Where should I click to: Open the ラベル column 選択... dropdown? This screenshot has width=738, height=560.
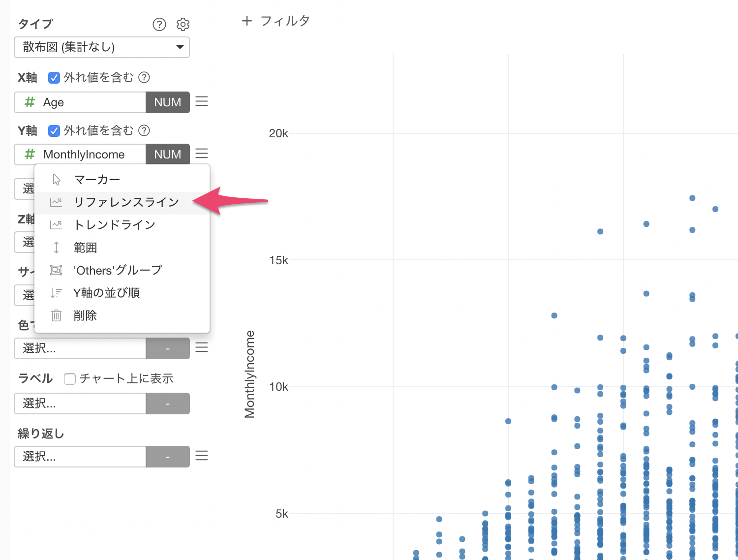(80, 404)
